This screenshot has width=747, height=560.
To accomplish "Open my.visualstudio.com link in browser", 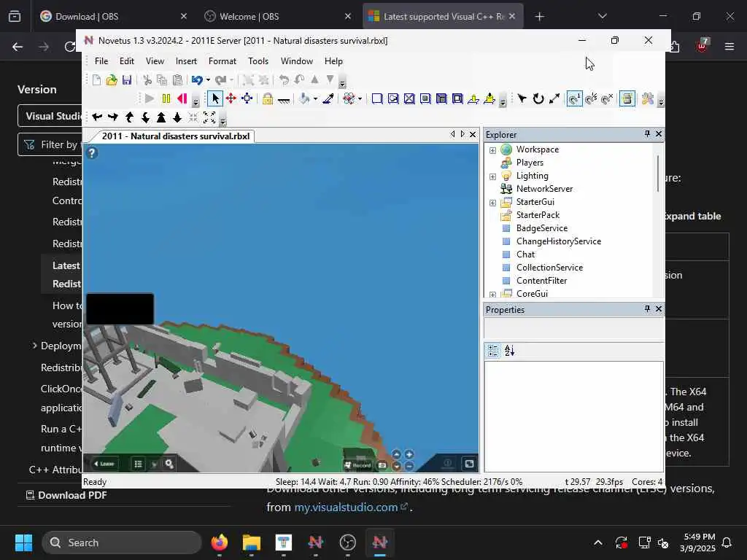I will [x=346, y=507].
